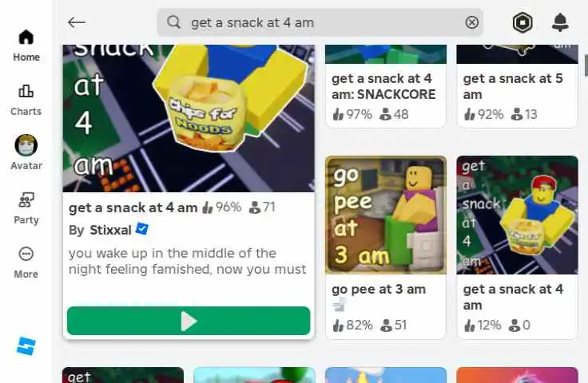Open go pee at 3 am thumbnail
This screenshot has width=588, height=383.
tap(386, 215)
